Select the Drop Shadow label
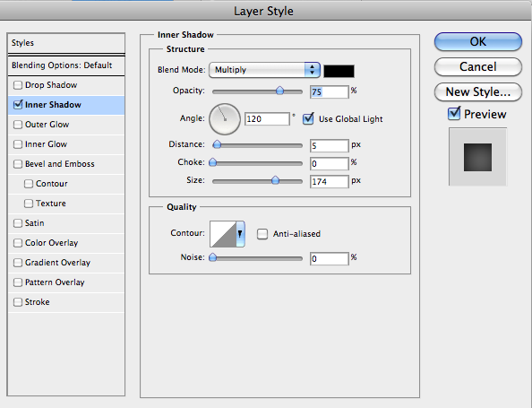 (x=51, y=85)
